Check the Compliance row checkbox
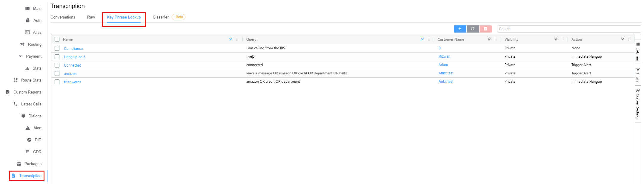Screen dimensions: 644x184 point(57,48)
